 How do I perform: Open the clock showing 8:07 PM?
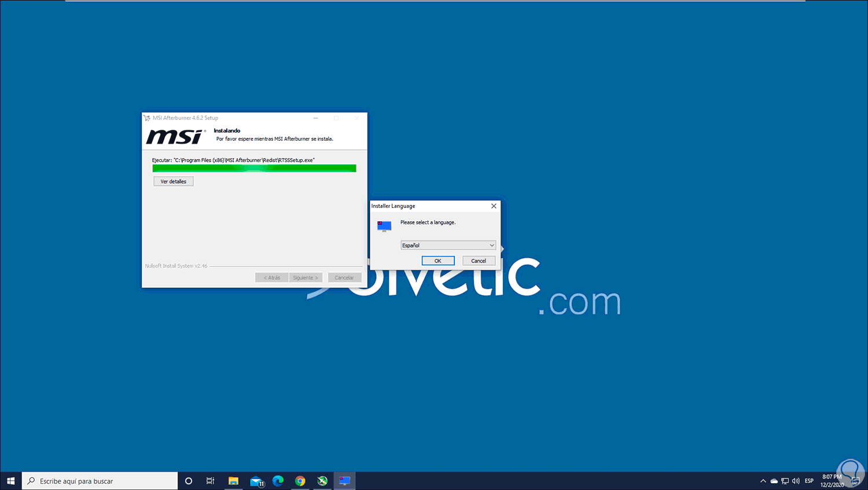coord(832,481)
